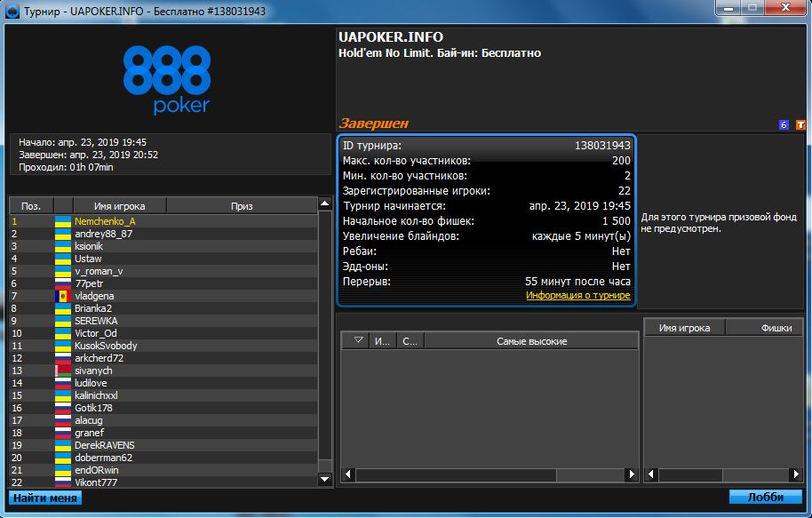Image resolution: width=812 pixels, height=518 pixels.
Task: Click the Russian flag next to 77petr
Action: (63, 283)
